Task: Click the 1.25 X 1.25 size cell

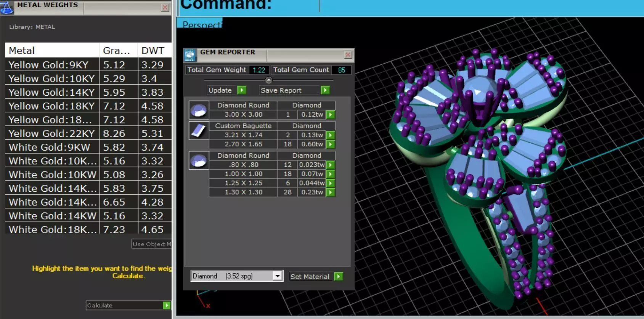Action: click(x=243, y=183)
